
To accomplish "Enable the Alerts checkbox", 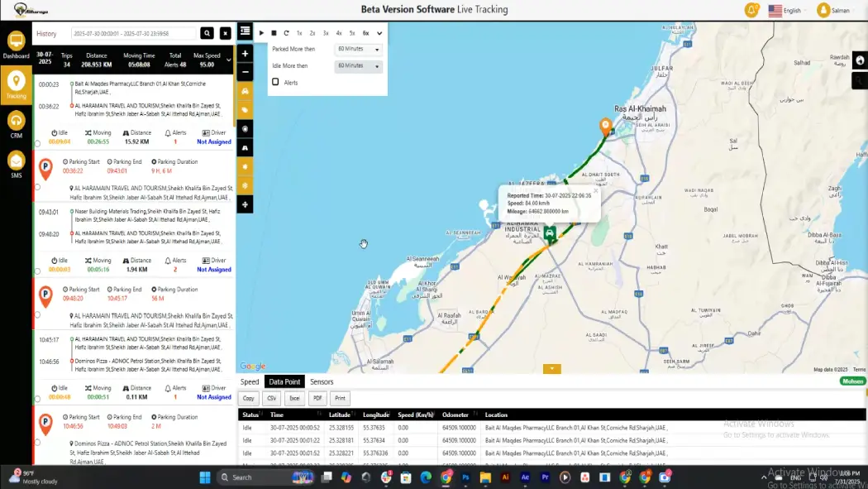I will pos(275,82).
